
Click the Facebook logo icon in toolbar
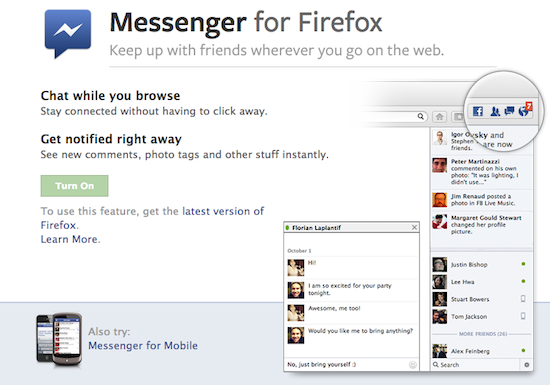[478, 111]
